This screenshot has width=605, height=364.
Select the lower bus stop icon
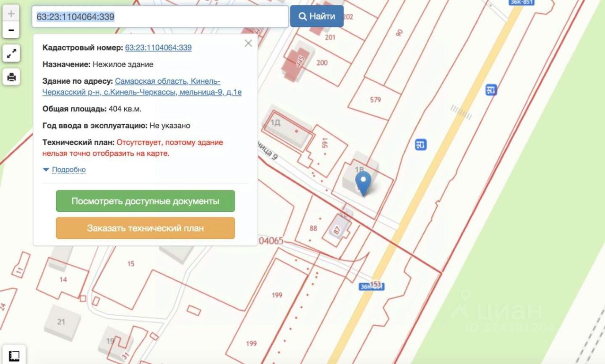pos(421,144)
